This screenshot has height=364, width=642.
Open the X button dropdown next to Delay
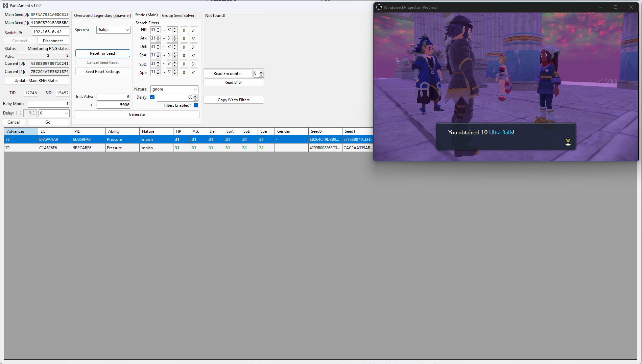click(x=54, y=113)
